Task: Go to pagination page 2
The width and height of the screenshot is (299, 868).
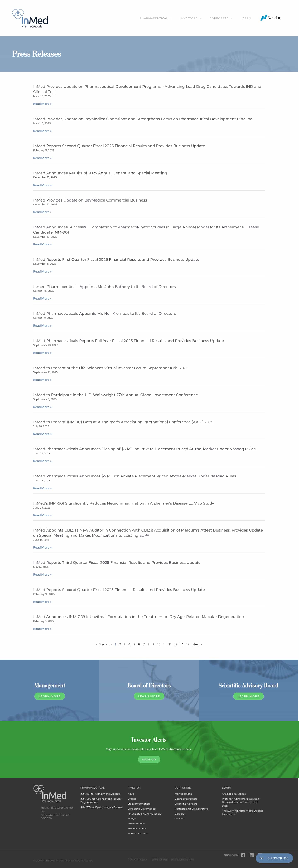Action: click(x=119, y=644)
